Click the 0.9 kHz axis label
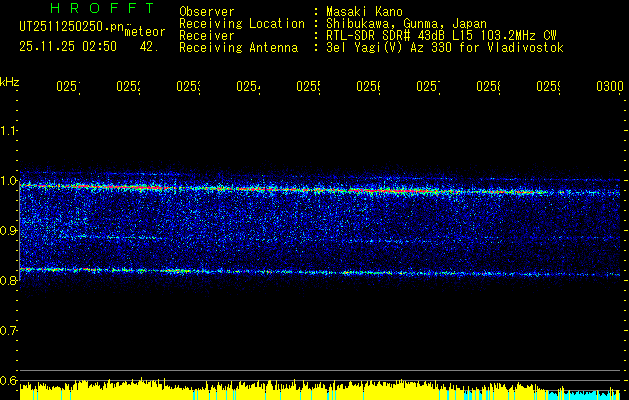629x400 pixels. click(9, 230)
